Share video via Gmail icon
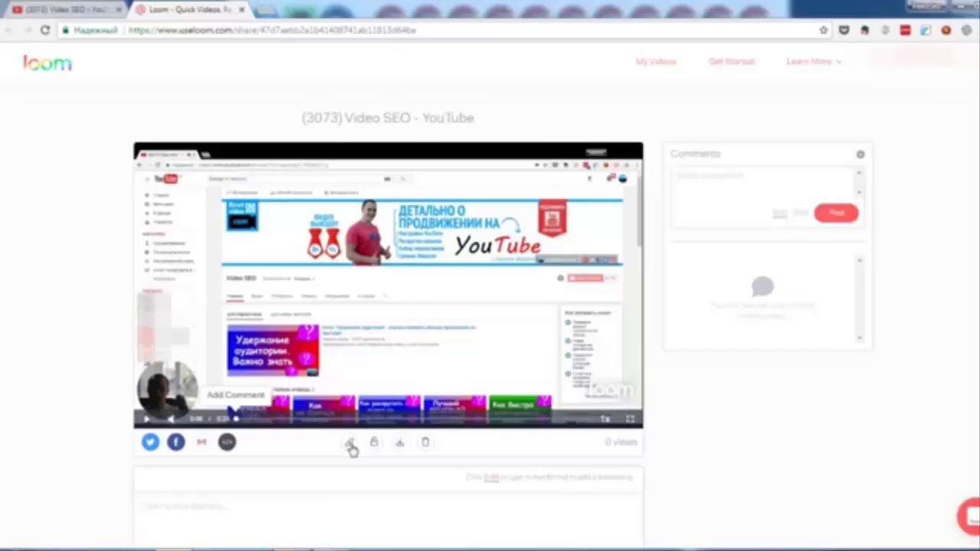 pos(201,442)
